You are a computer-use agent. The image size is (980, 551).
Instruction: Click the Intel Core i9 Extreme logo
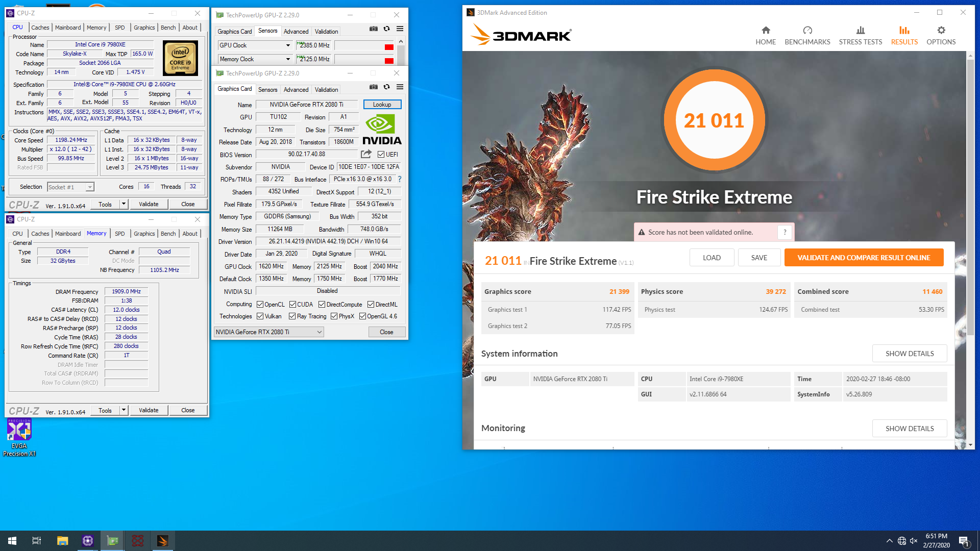pos(180,58)
